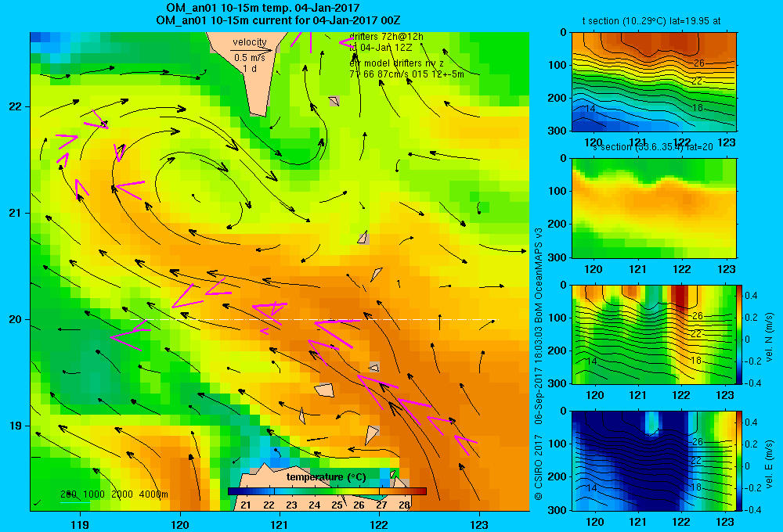Click the longitude 119 axis label

(x=81, y=524)
